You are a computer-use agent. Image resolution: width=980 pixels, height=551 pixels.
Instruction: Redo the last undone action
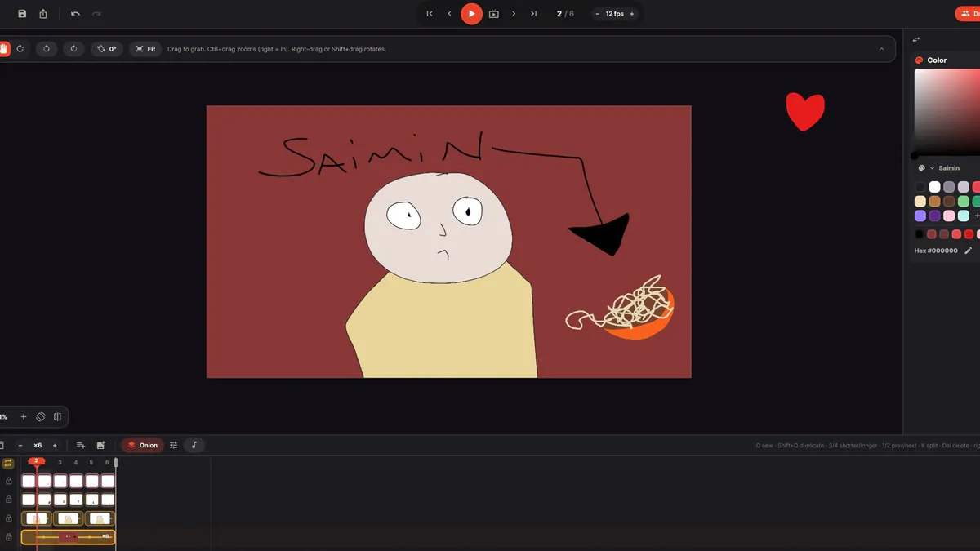tap(96, 14)
